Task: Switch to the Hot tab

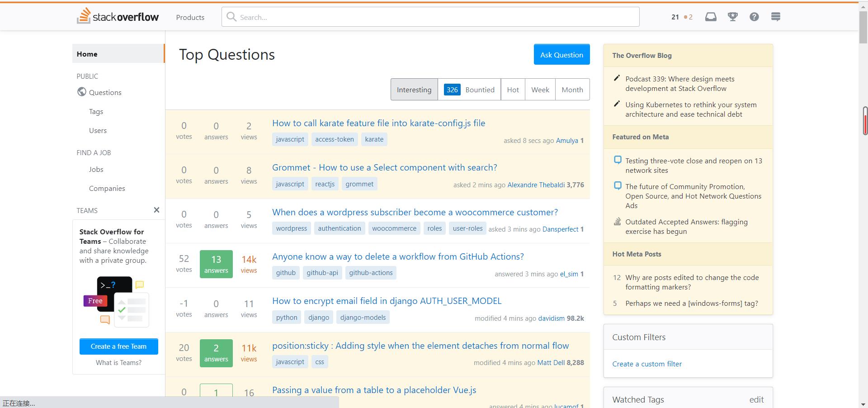Action: coord(513,90)
